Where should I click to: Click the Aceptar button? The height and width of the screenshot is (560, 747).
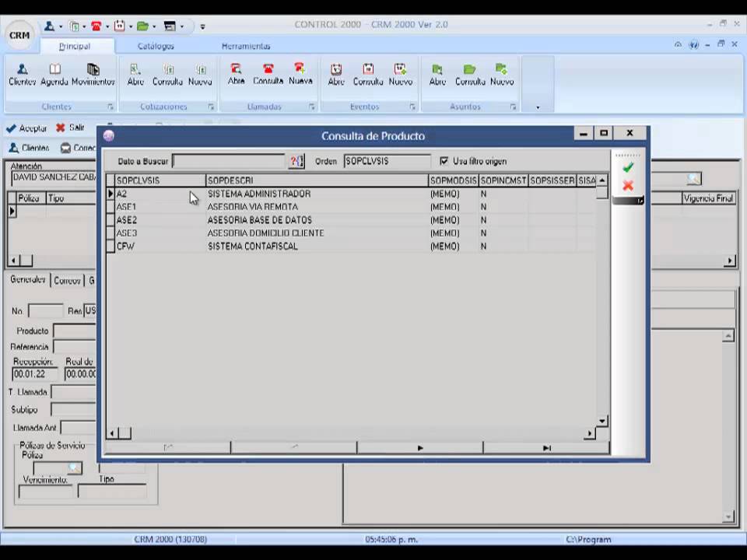point(27,128)
